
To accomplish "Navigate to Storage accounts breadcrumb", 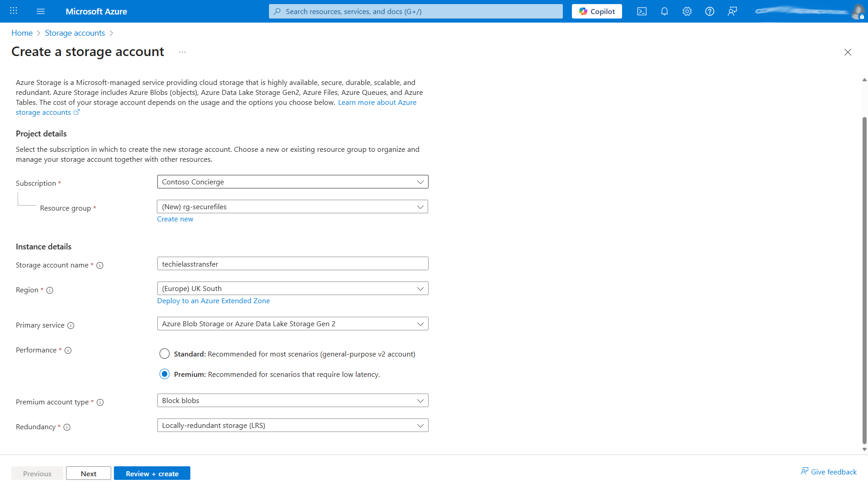I will point(75,33).
